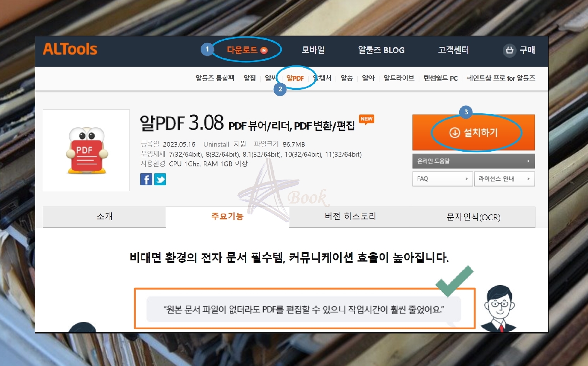Click the 파일크기 86.7MB text
The width and height of the screenshot is (588, 366).
click(x=279, y=144)
